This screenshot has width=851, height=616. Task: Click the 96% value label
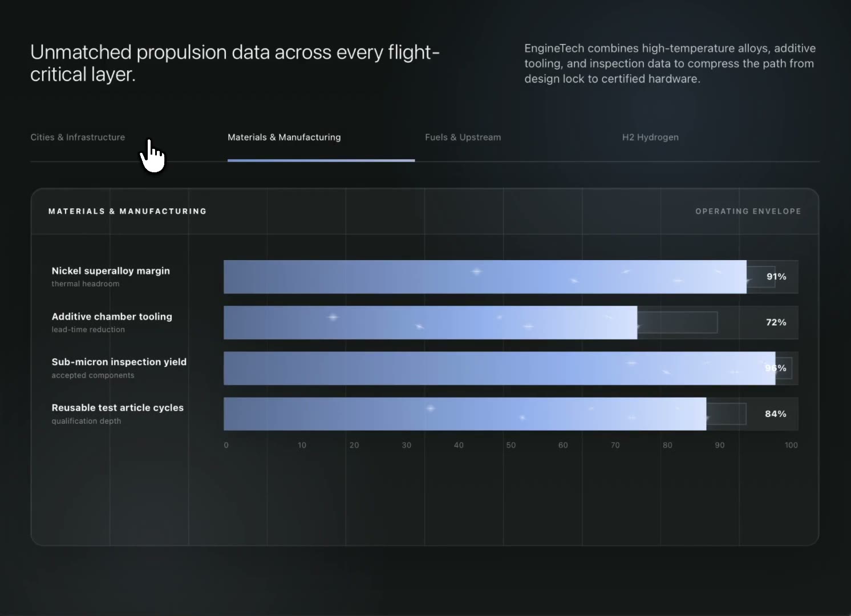click(776, 368)
